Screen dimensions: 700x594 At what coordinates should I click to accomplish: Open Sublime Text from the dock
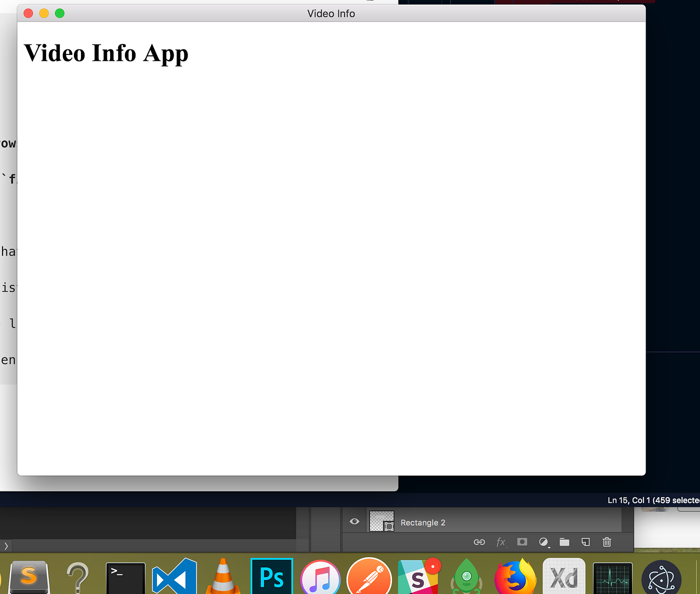28,577
